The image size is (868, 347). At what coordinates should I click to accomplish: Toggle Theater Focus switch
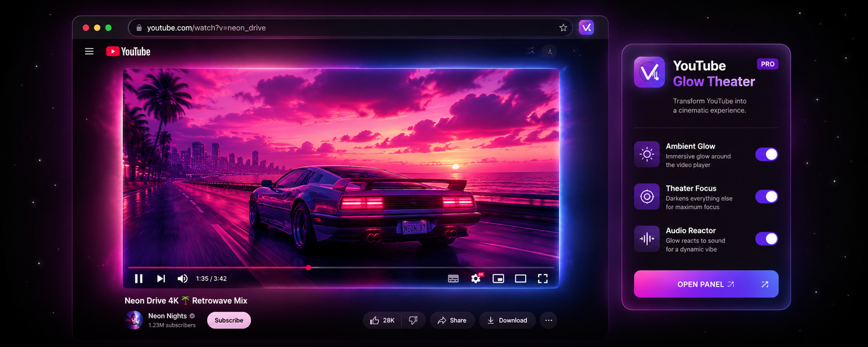click(x=767, y=196)
